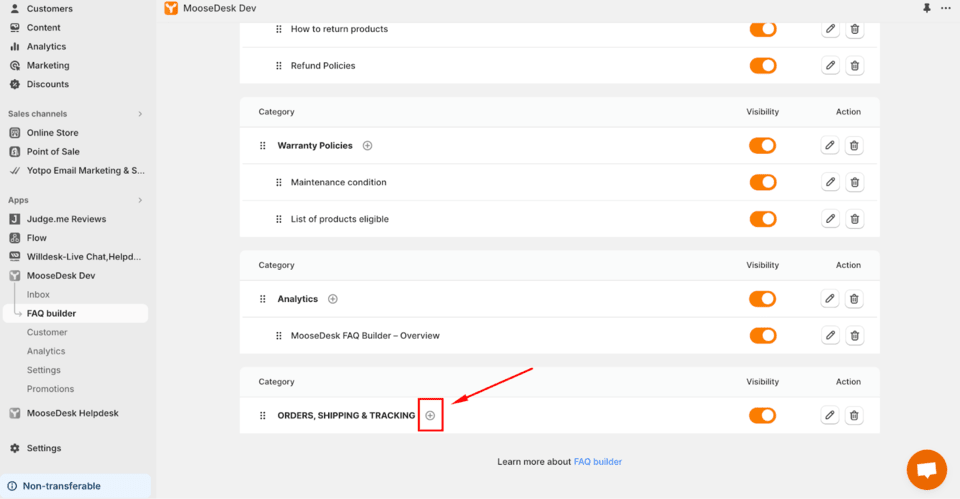960x499 pixels.
Task: Grab drag handle of ORDERS, SHIPPING & TRACKING
Action: click(x=263, y=415)
